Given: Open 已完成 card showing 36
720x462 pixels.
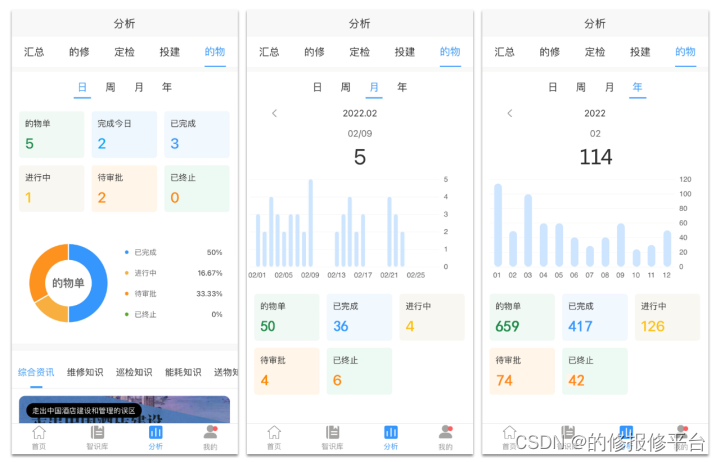Looking at the screenshot, I should 360,317.
